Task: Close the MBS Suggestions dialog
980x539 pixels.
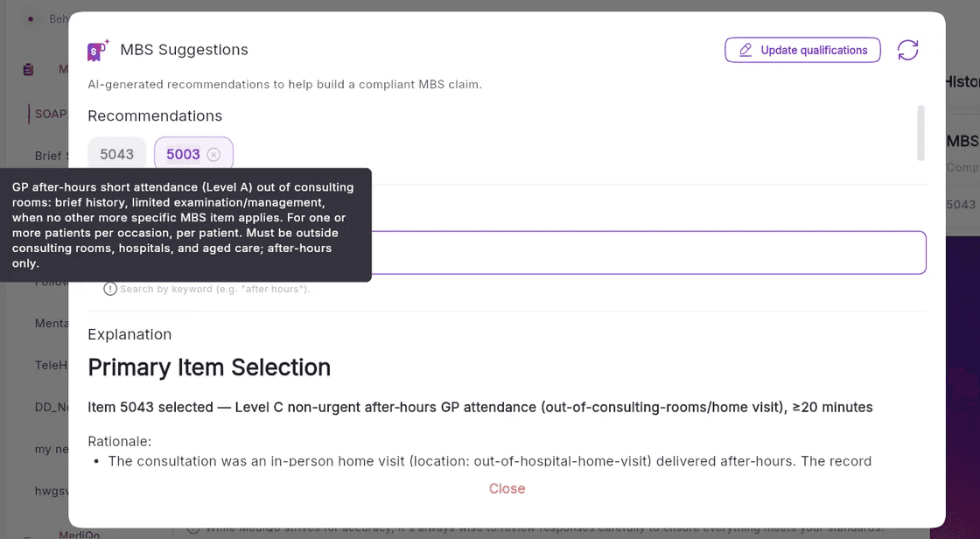Action: click(507, 488)
